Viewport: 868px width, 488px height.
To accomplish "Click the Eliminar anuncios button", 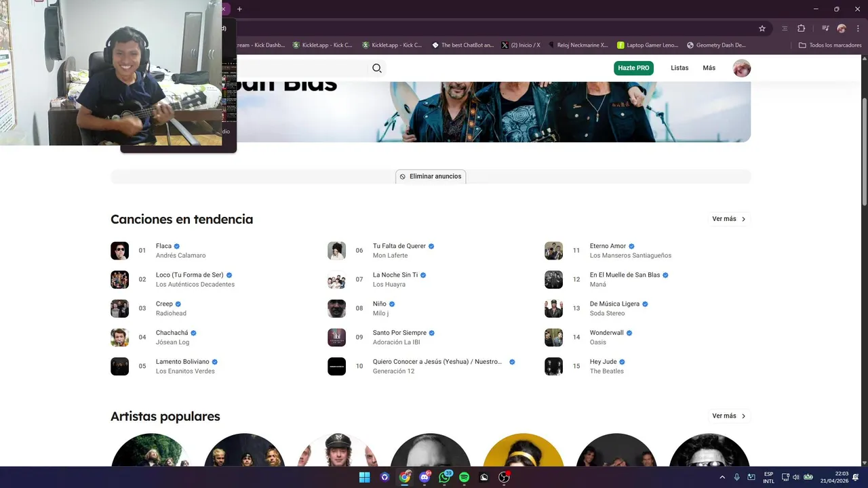I will tap(431, 176).
